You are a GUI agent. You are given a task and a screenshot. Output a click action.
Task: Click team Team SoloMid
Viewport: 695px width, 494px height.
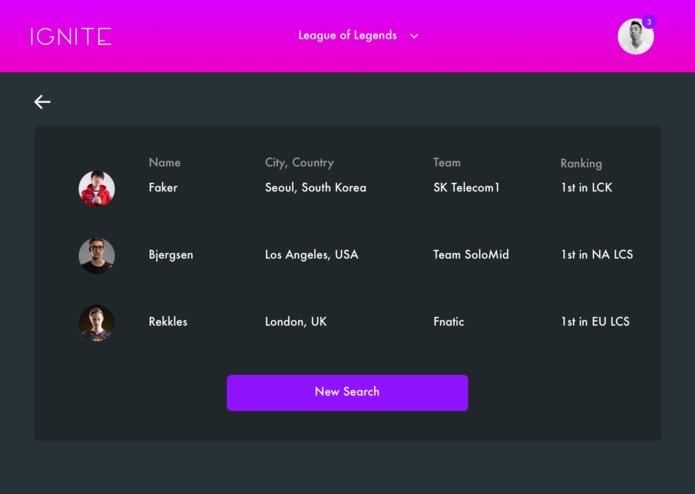point(471,255)
